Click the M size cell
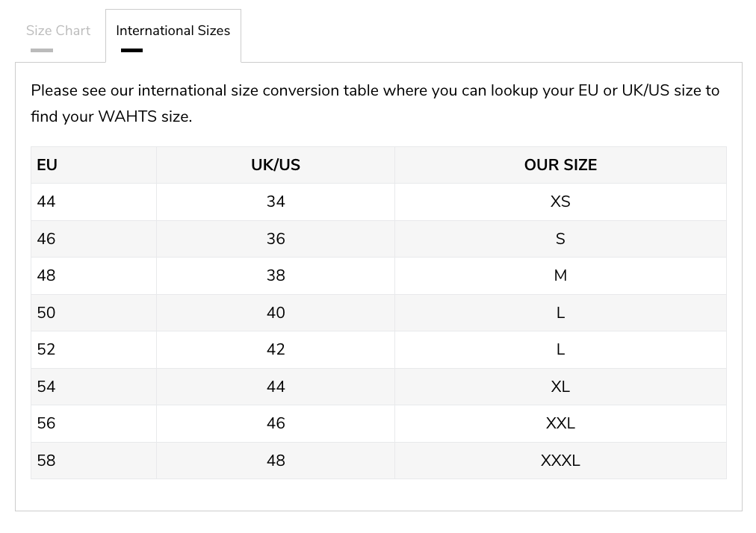The width and height of the screenshot is (756, 533). coord(560,275)
